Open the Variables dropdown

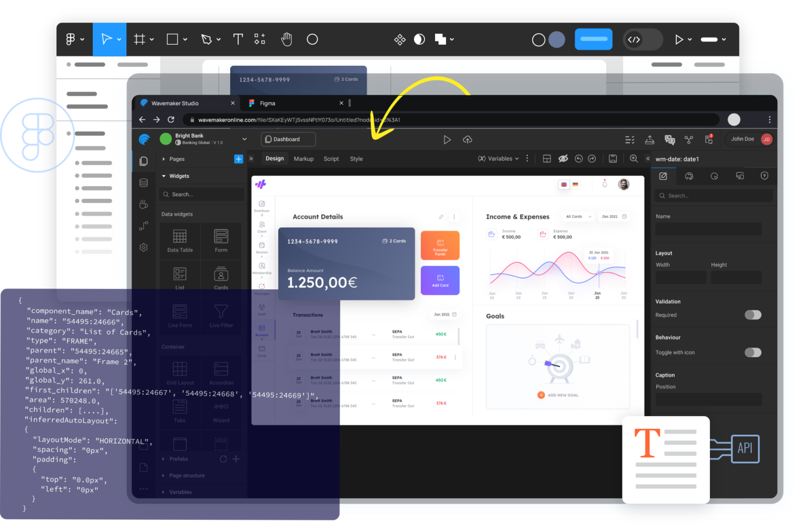[498, 159]
